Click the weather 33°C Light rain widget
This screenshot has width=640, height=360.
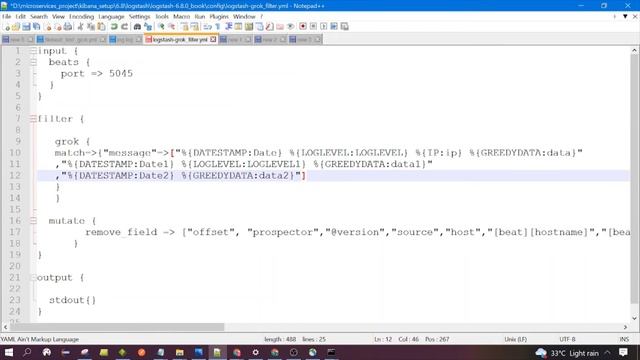[x=567, y=353]
